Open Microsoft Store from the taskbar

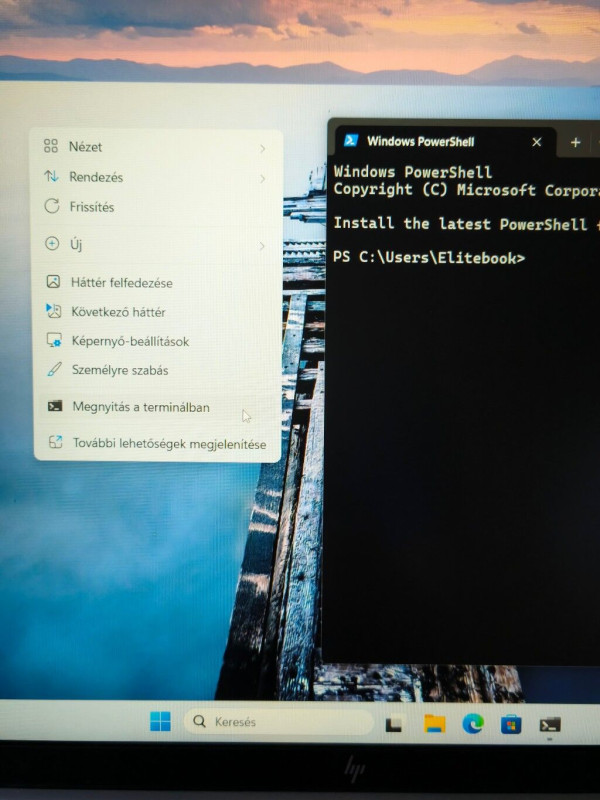pyautogui.click(x=511, y=724)
